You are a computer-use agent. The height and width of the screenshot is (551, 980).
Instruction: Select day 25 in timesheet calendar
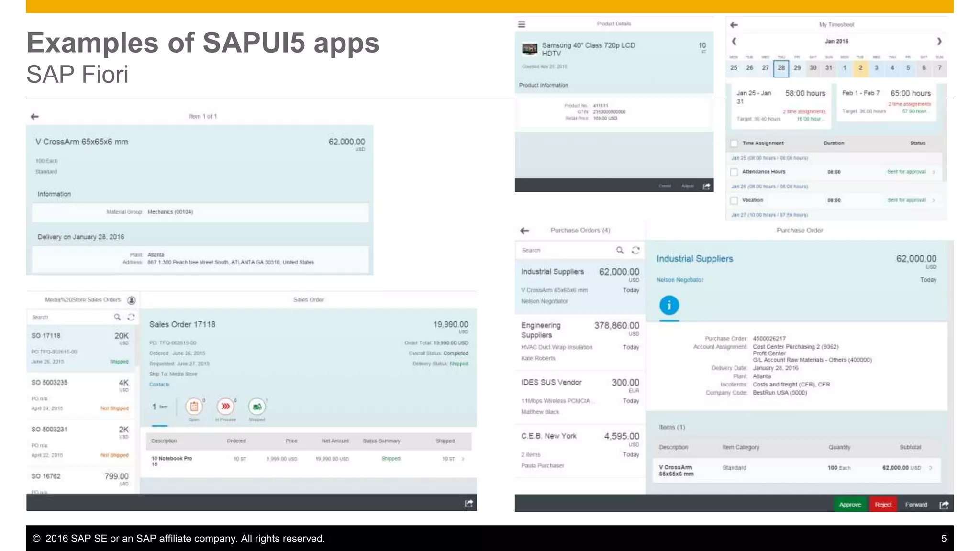[734, 68]
